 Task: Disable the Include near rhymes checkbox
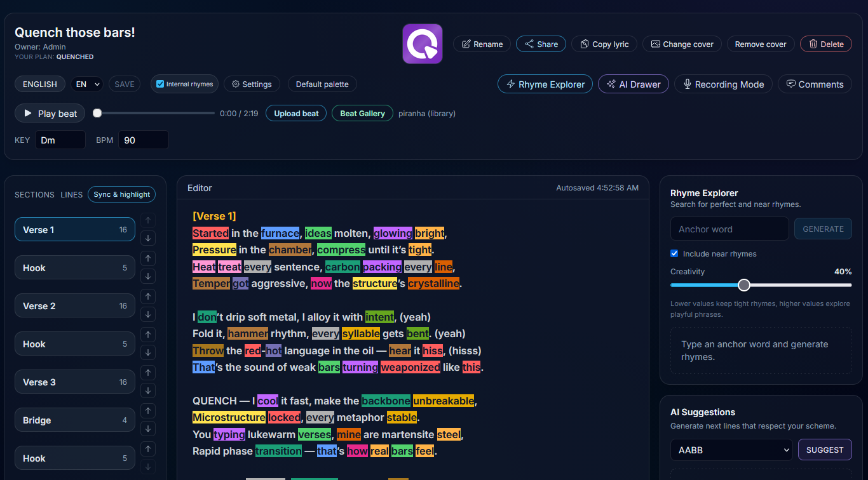tap(674, 253)
